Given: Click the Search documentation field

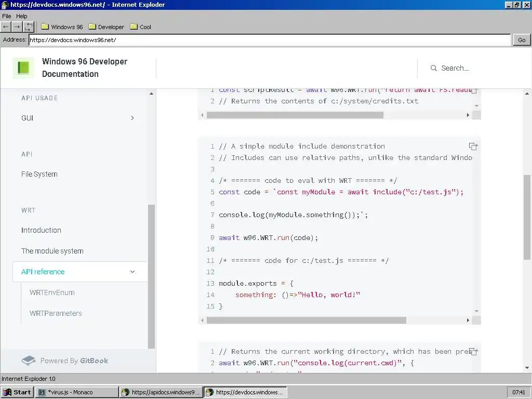Looking at the screenshot, I should 455,68.
